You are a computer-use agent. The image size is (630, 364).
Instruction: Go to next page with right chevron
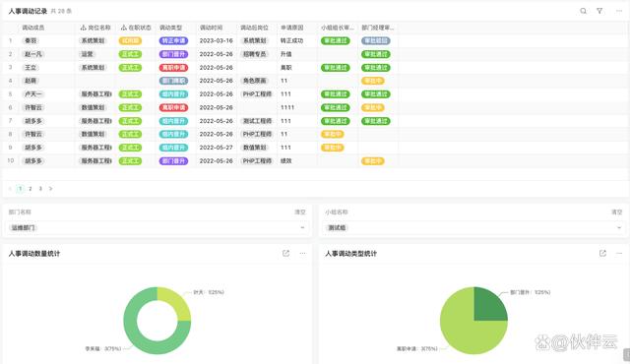coord(50,189)
